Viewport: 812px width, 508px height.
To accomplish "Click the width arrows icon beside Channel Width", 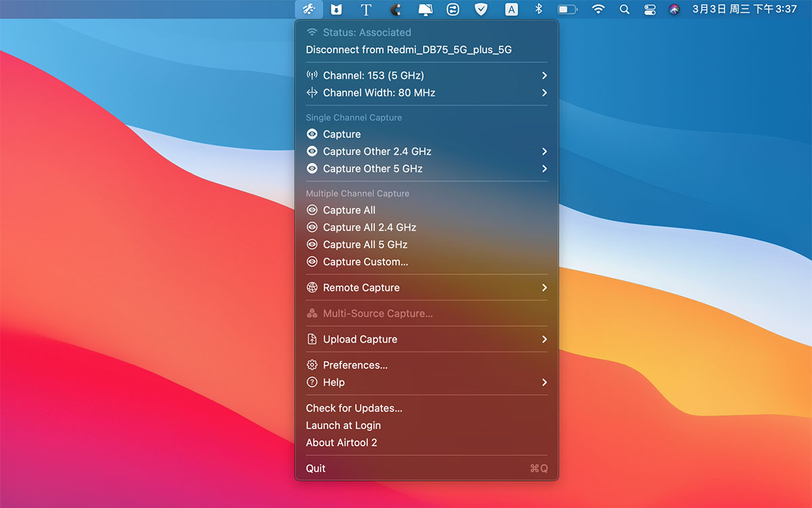I will click(312, 93).
